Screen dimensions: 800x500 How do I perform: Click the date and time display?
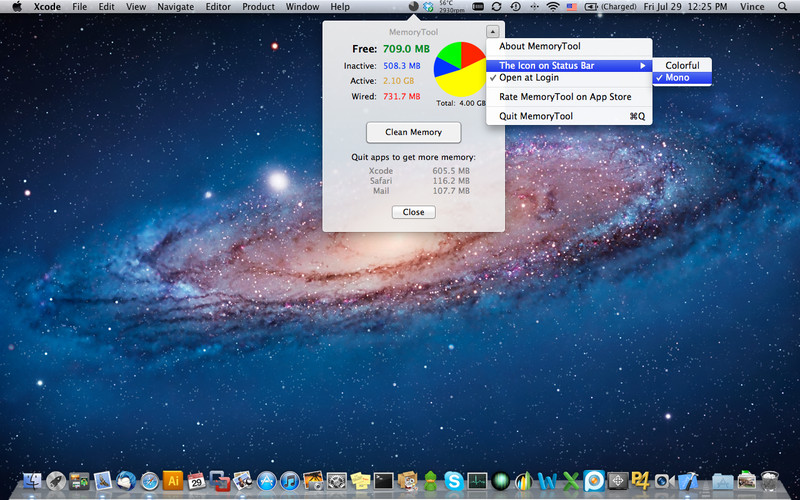[687, 7]
